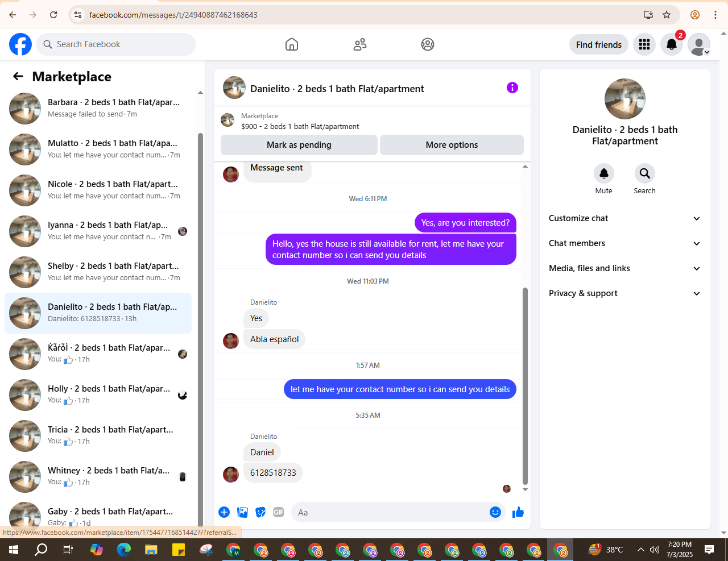The image size is (728, 561).
Task: Open the Facebook menu grid icon
Action: [x=644, y=44]
